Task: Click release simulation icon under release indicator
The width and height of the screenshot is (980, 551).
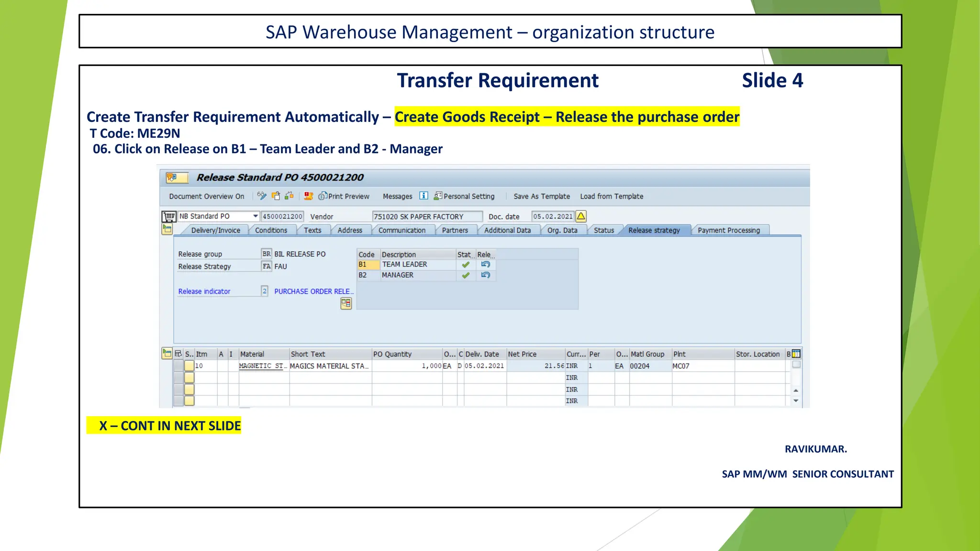Action: [346, 303]
